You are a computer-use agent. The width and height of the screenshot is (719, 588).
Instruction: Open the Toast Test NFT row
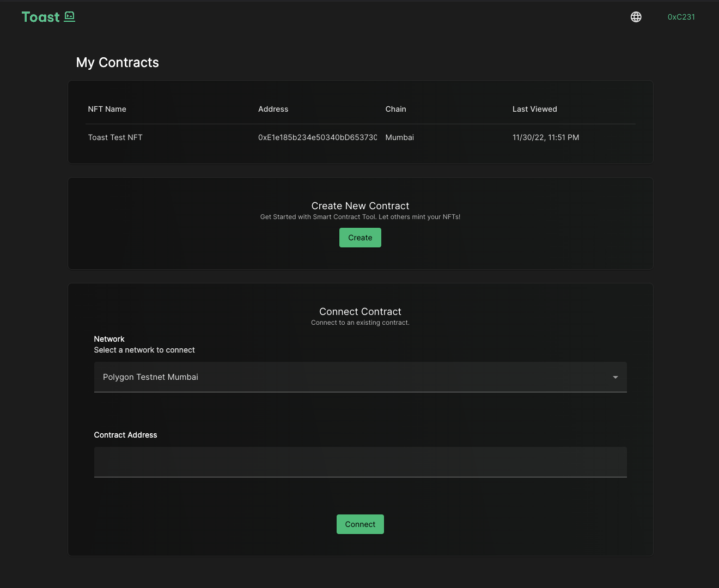pos(360,137)
